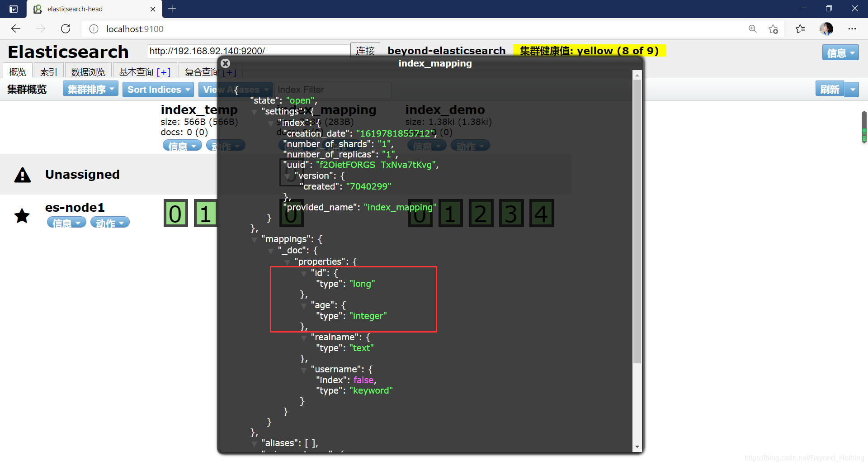Switch to the 索引 tab
The width and height of the screenshot is (868, 466).
click(48, 72)
